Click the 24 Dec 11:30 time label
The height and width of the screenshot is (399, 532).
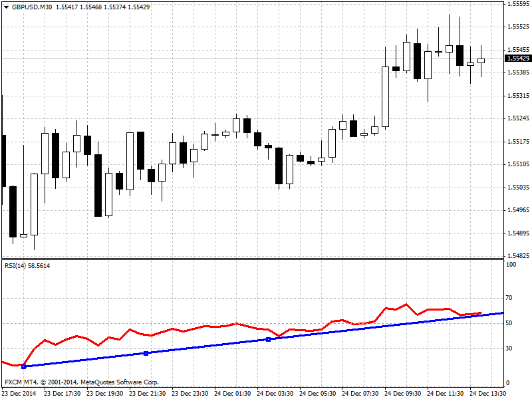(x=445, y=394)
